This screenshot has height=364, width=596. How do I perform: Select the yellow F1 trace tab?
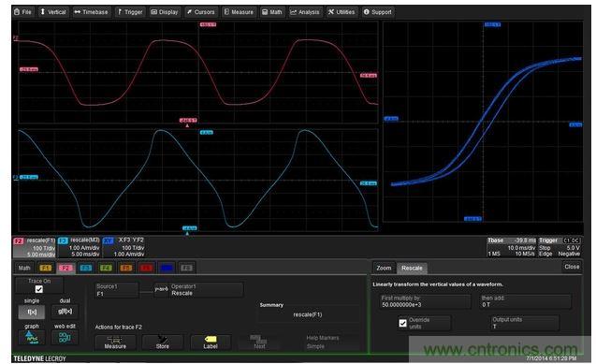click(46, 268)
